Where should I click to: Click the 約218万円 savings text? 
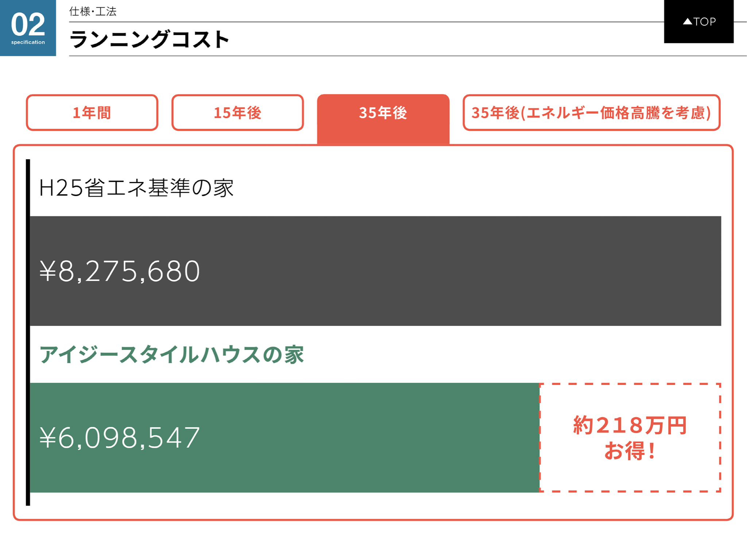point(630,425)
